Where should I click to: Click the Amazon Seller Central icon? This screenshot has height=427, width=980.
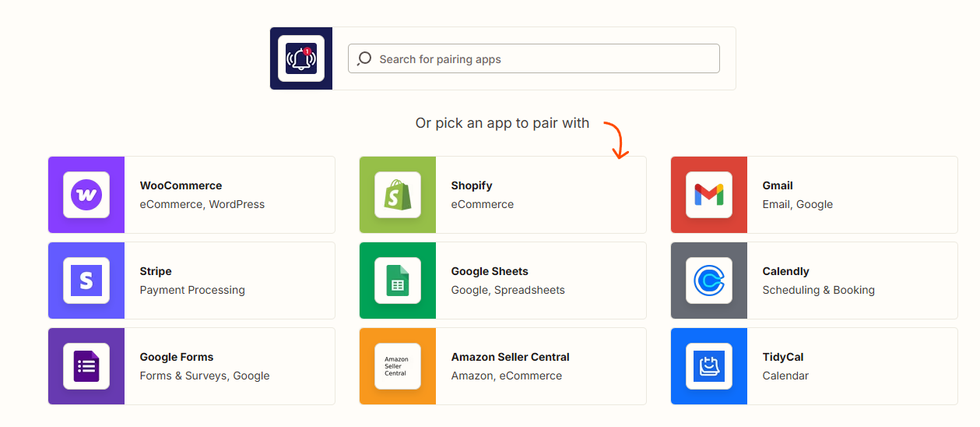coord(398,366)
